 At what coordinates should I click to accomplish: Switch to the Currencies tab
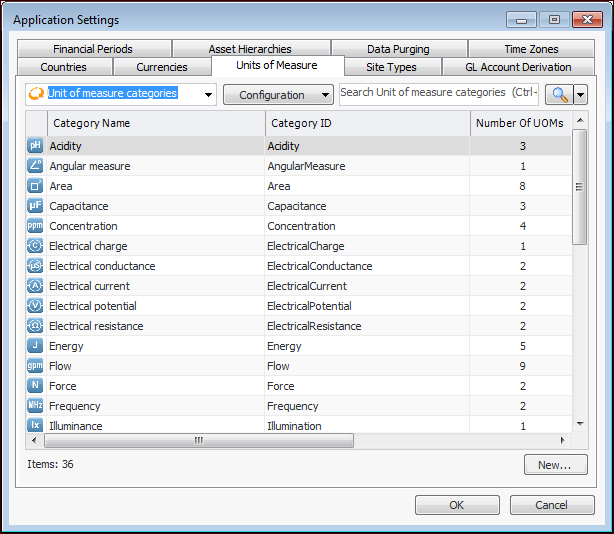point(162,67)
